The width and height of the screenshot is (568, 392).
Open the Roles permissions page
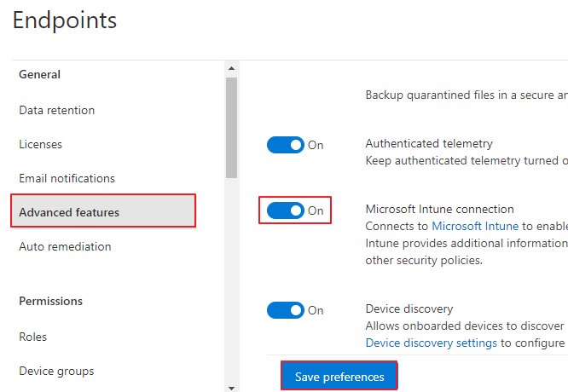[33, 337]
